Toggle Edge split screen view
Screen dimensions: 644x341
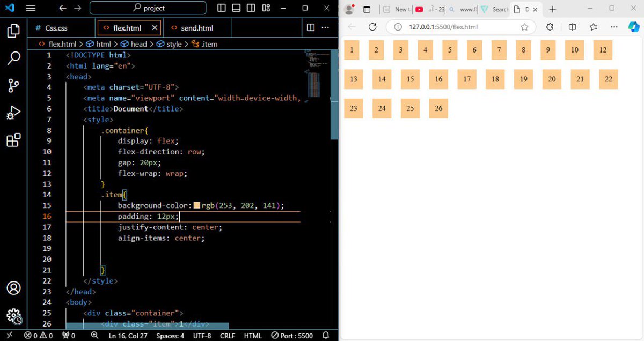(572, 27)
